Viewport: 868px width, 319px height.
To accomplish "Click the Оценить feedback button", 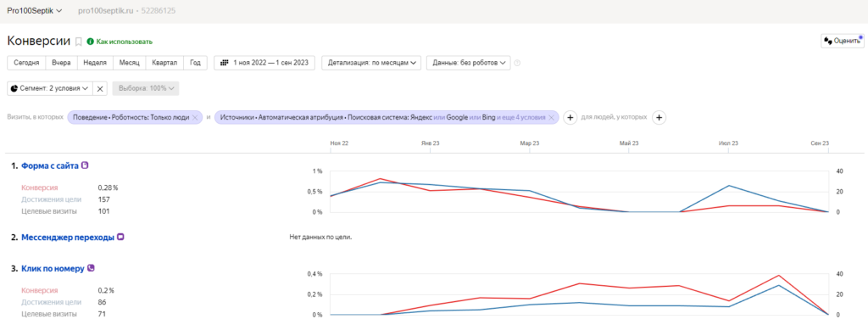I will [x=842, y=41].
